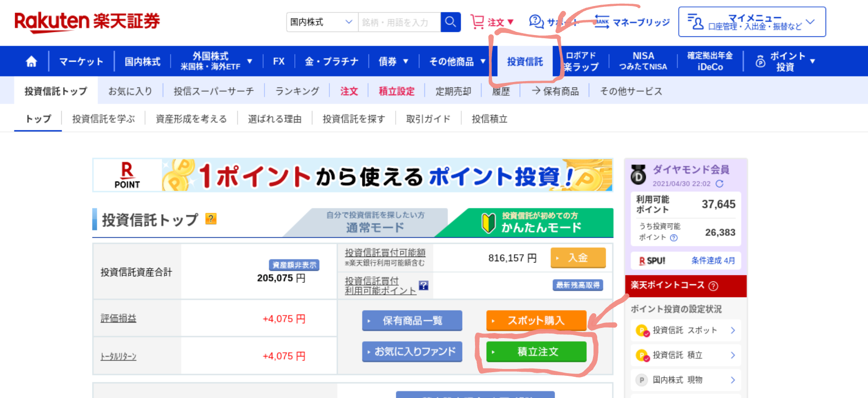The width and height of the screenshot is (868, 398).
Task: Expand the ポイント投資 menu
Action: [x=785, y=61]
